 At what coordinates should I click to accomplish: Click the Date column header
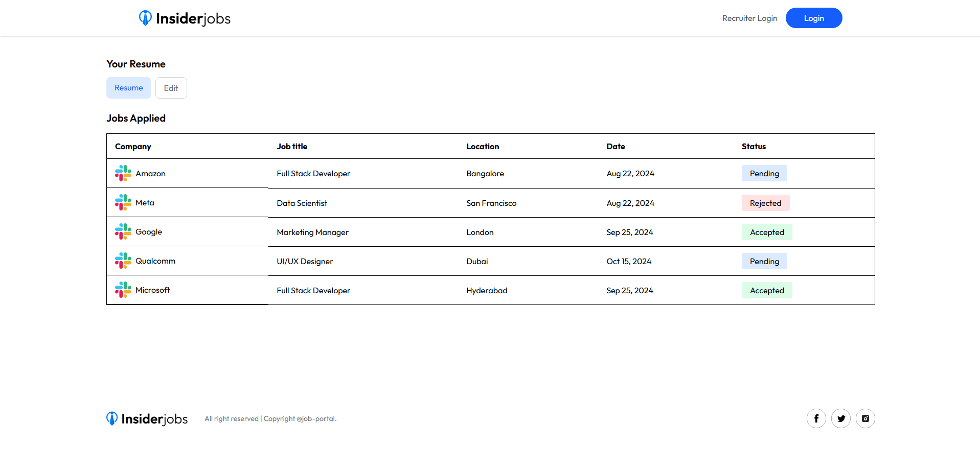pos(616,147)
